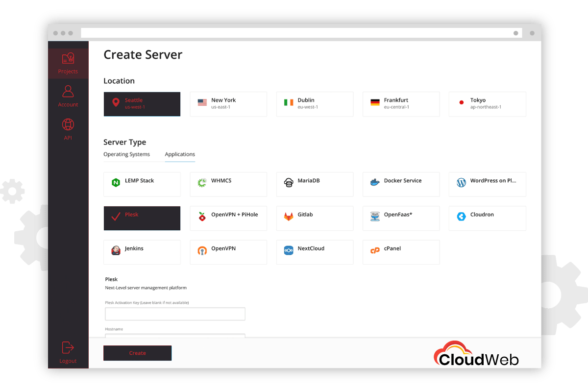Select Frankfurt eu-central-1 location
The width and height of the screenshot is (588, 392).
click(x=401, y=104)
